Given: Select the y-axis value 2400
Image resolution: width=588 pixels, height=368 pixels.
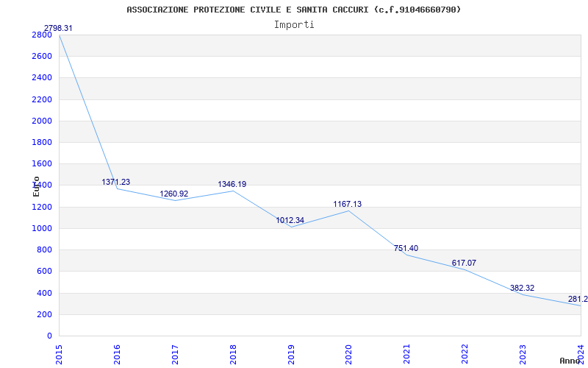Looking at the screenshot, I should click(x=42, y=78).
